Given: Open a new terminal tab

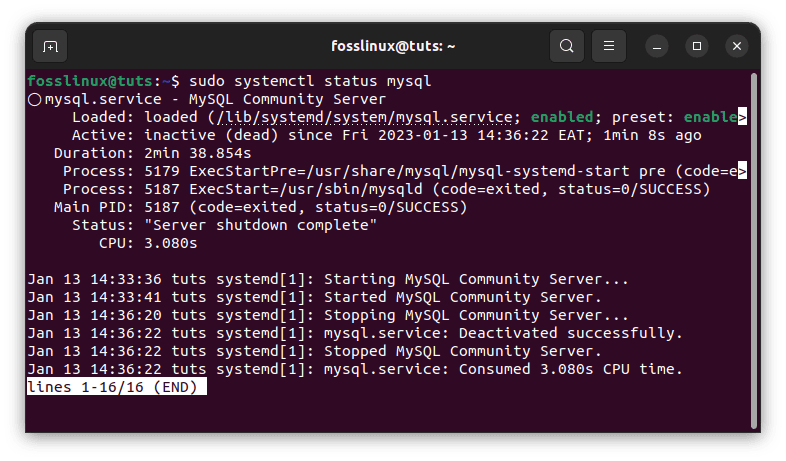Looking at the screenshot, I should tap(50, 47).
